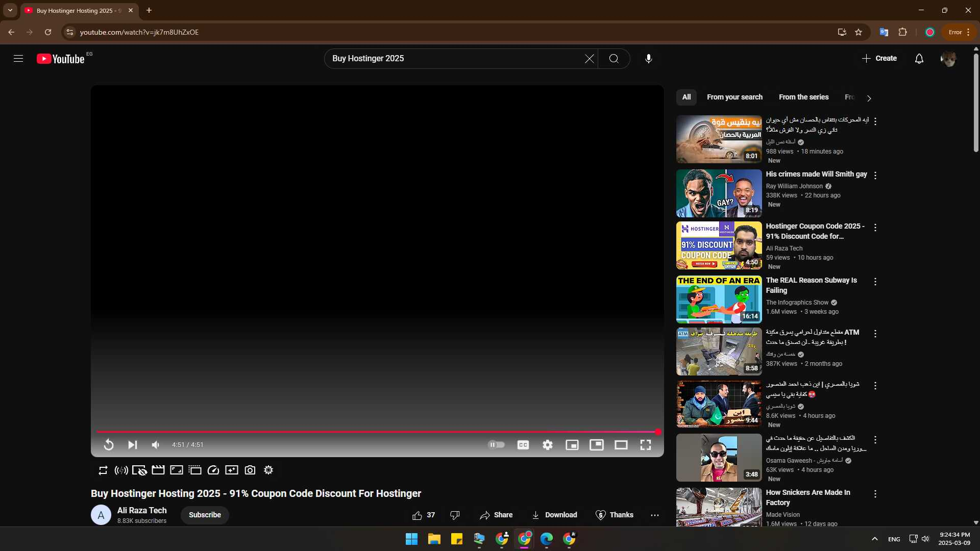The width and height of the screenshot is (980, 551).
Task: Open Chrome extensions puzzle icon
Action: click(902, 32)
